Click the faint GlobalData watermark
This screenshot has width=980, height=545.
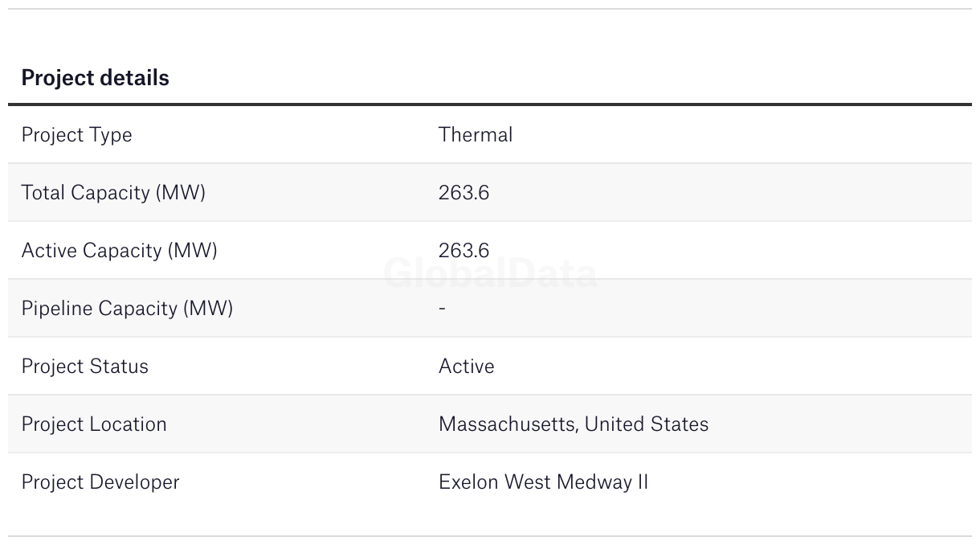coord(490,274)
